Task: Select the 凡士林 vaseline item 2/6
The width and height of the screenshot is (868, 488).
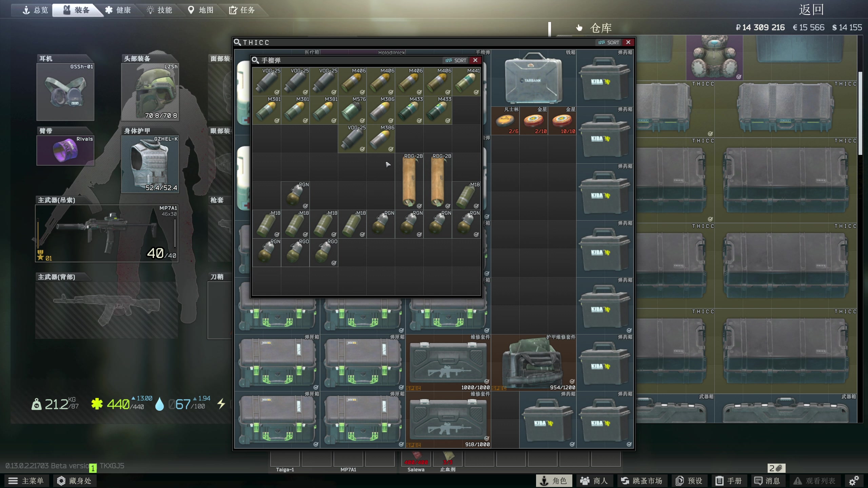Action: pos(506,121)
